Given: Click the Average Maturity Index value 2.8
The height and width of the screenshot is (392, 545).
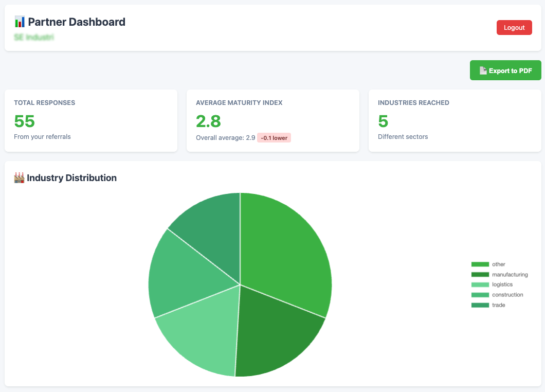Looking at the screenshot, I should tap(208, 121).
